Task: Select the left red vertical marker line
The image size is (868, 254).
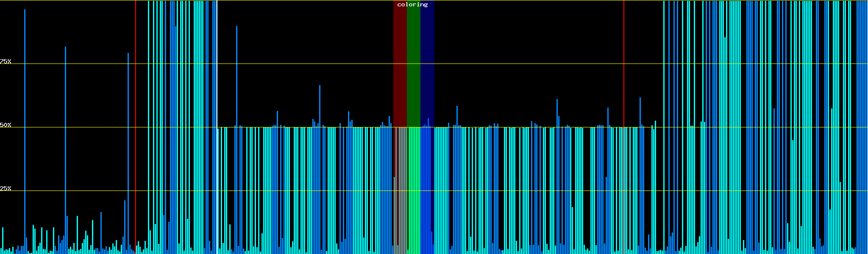Action: coord(136,127)
